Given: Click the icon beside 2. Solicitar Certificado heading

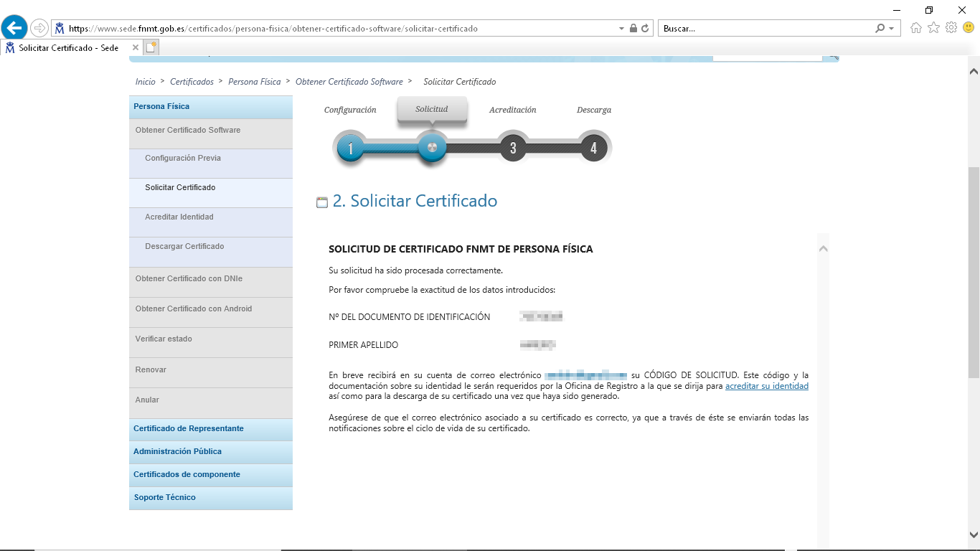Looking at the screenshot, I should 322,202.
